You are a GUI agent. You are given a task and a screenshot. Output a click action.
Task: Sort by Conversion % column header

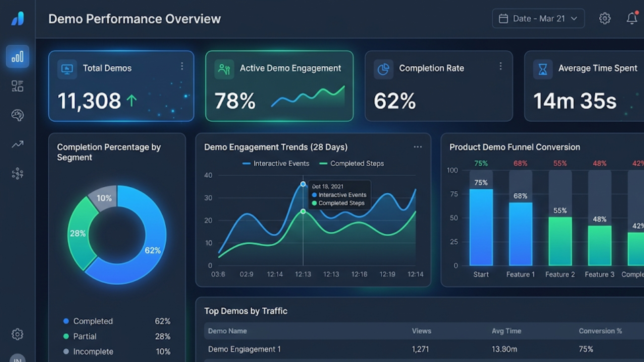[x=600, y=331]
